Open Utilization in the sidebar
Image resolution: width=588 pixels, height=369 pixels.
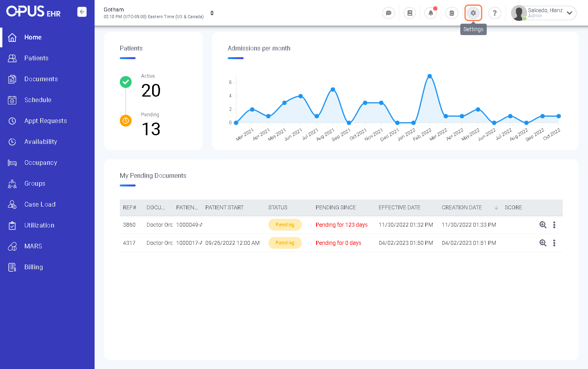click(39, 225)
